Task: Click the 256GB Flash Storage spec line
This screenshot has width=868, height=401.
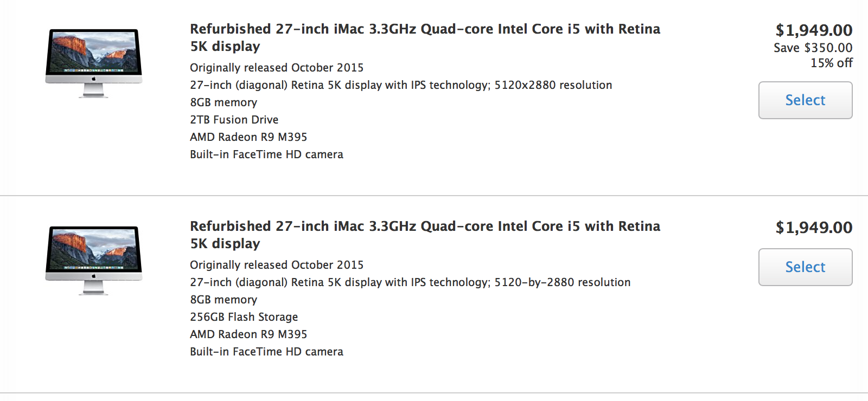Action: [244, 317]
